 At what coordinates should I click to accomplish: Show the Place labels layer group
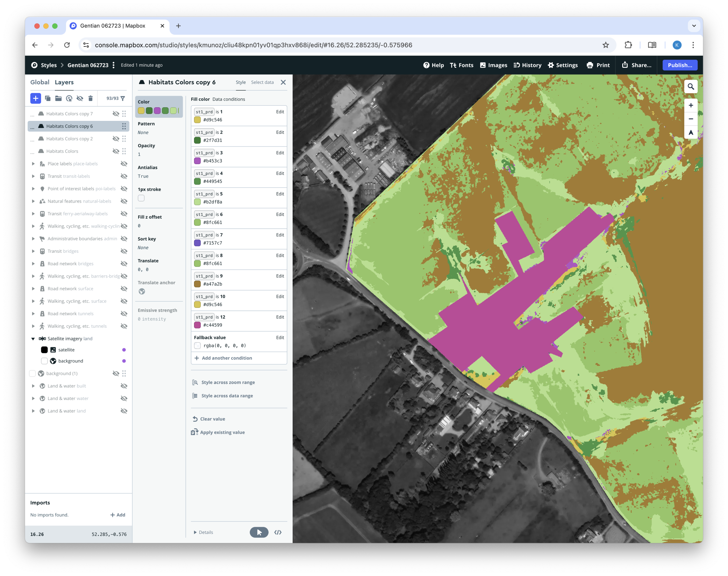(x=124, y=164)
